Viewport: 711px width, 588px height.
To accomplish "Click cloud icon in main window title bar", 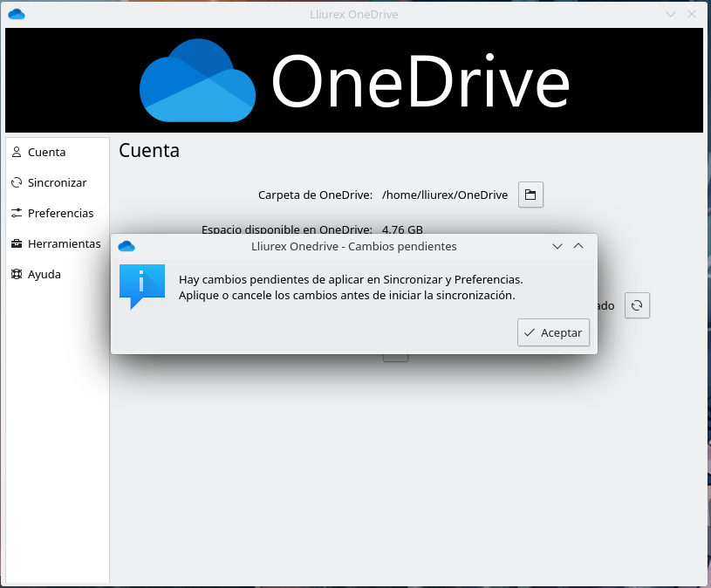I will [x=16, y=14].
